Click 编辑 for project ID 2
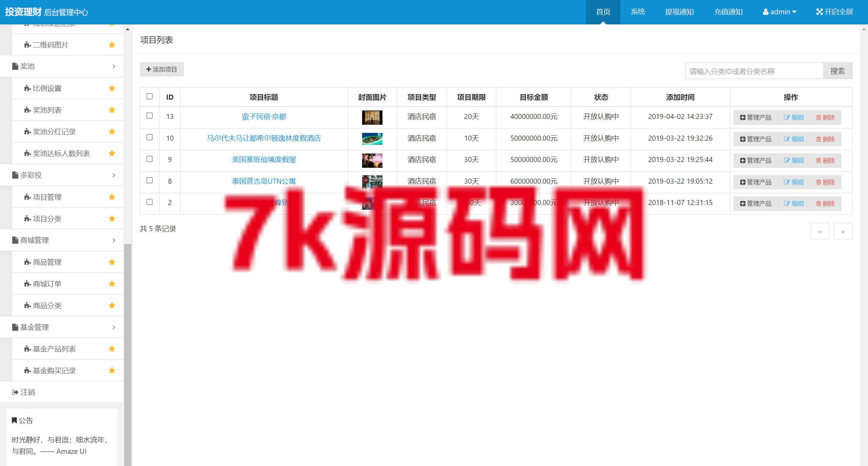This screenshot has width=868, height=466. [794, 203]
